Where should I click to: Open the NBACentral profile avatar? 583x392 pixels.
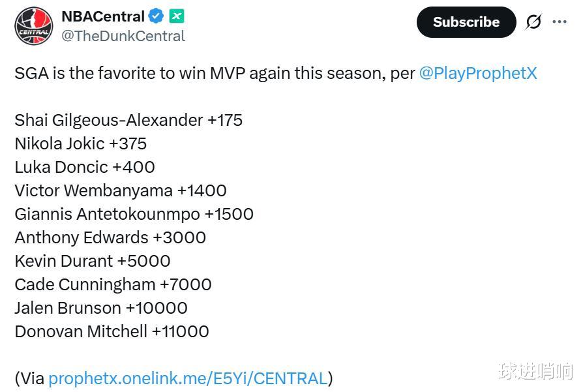click(x=34, y=25)
